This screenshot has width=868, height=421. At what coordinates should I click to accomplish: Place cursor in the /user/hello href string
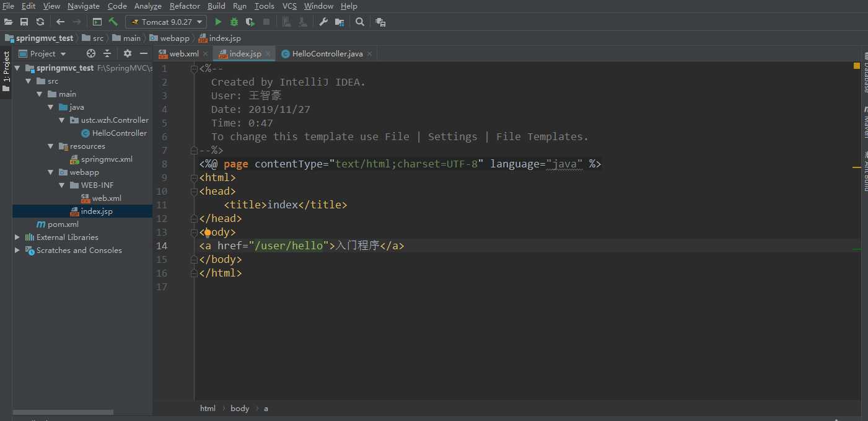[x=288, y=246]
